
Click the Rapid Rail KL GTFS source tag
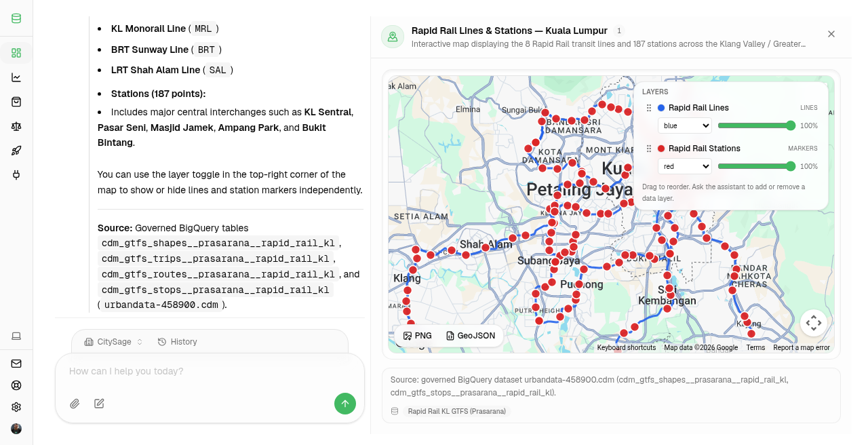(456, 411)
